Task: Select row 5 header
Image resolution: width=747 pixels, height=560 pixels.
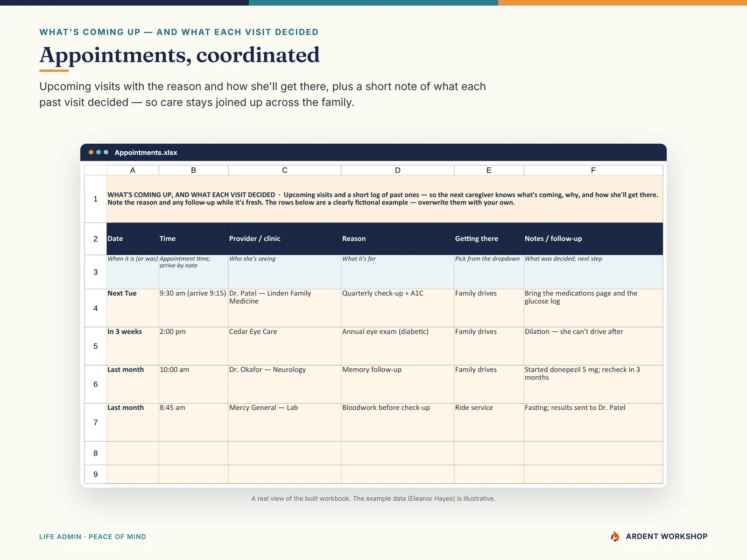Action: 96,346
